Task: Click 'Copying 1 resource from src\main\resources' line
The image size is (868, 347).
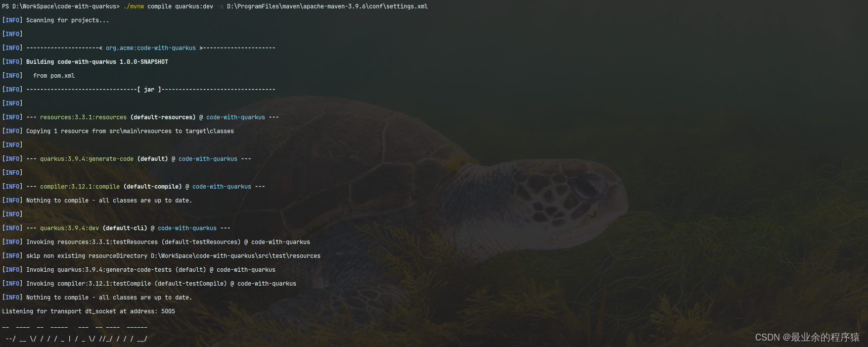Action: 118,131
